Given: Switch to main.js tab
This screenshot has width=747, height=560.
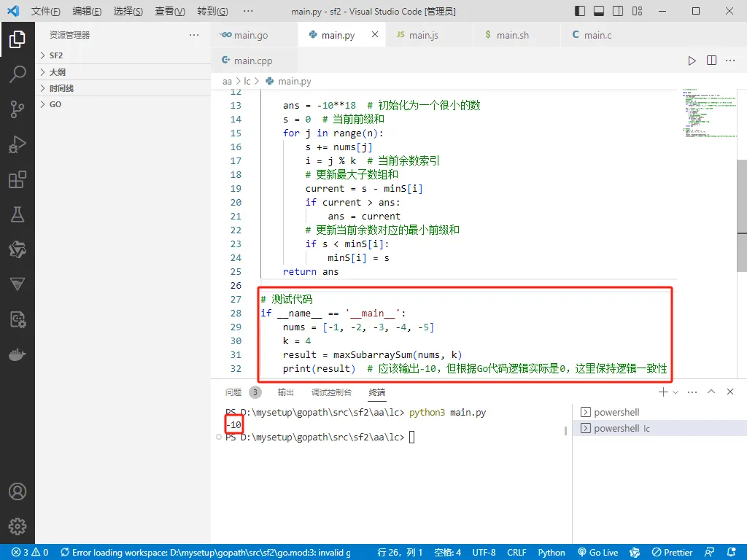Looking at the screenshot, I should coord(429,35).
